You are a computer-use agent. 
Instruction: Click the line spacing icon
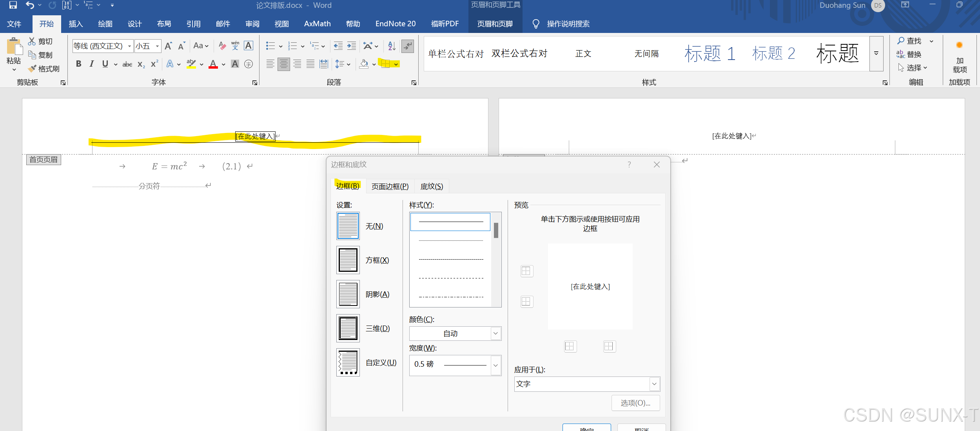339,64
